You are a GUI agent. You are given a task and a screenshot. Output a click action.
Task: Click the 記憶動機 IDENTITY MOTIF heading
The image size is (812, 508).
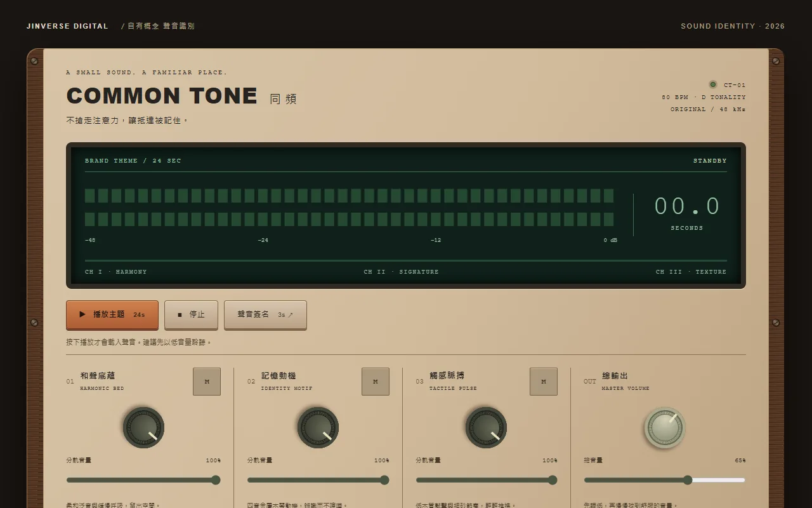click(287, 381)
